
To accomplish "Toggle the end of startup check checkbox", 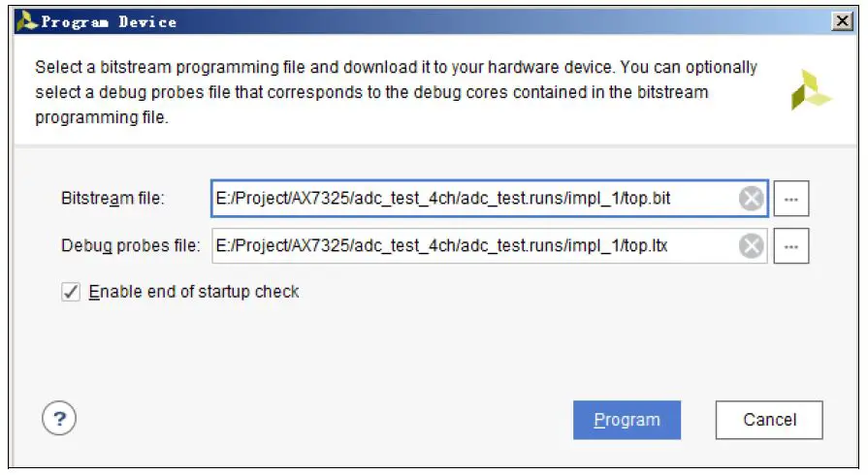I will [x=71, y=292].
